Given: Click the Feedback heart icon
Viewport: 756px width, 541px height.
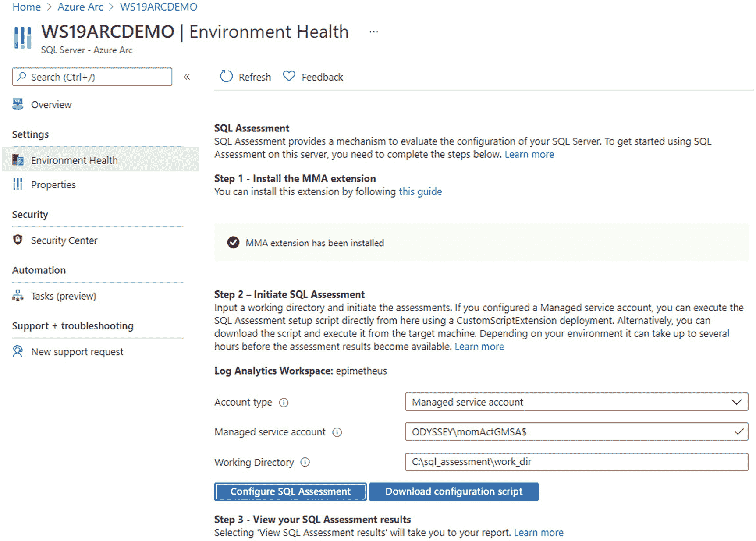Looking at the screenshot, I should pos(289,76).
